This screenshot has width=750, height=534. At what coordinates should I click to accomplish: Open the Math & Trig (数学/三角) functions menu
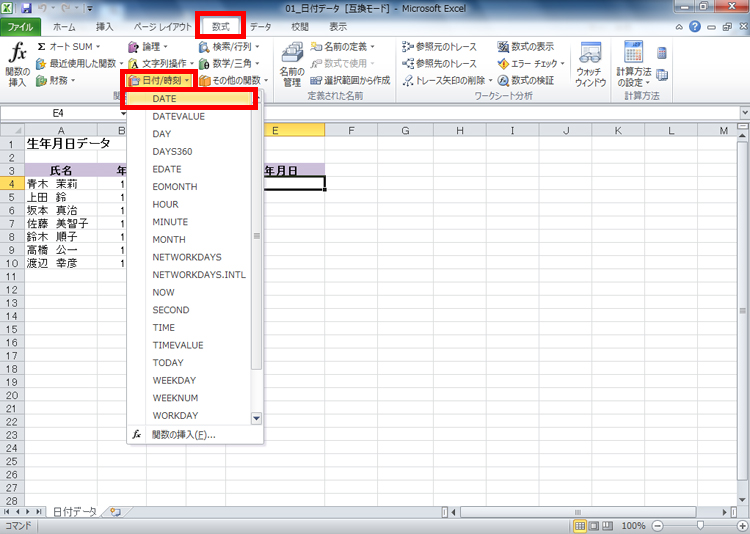point(229,63)
